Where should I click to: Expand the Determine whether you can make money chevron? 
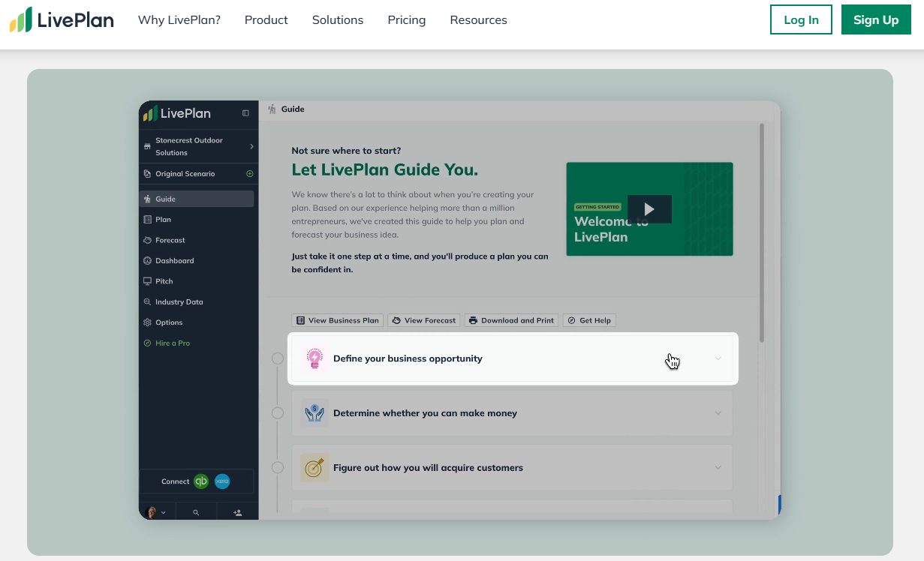(718, 413)
